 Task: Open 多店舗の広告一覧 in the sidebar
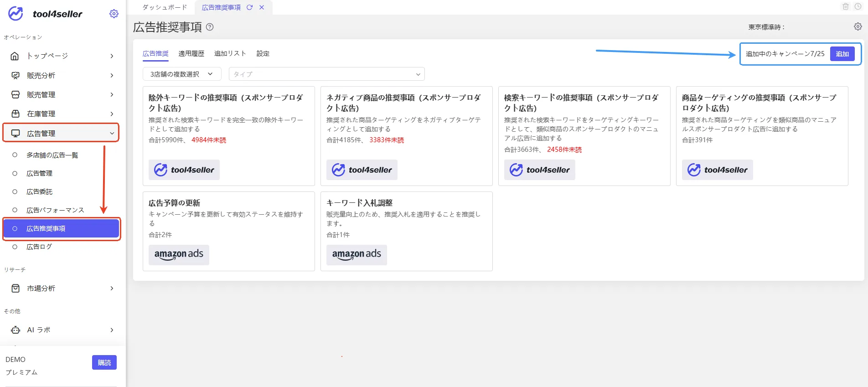click(x=52, y=155)
